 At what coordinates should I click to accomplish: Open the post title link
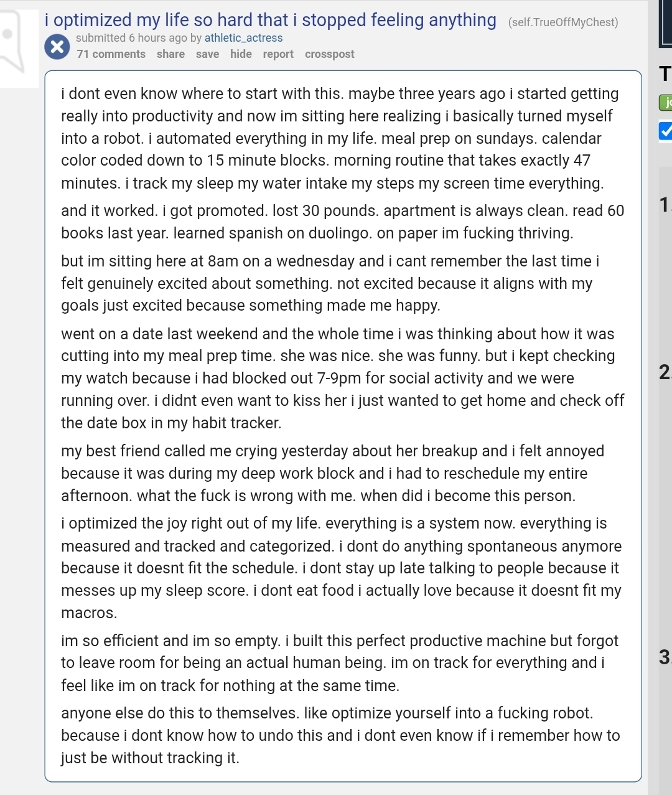pyautogui.click(x=271, y=21)
